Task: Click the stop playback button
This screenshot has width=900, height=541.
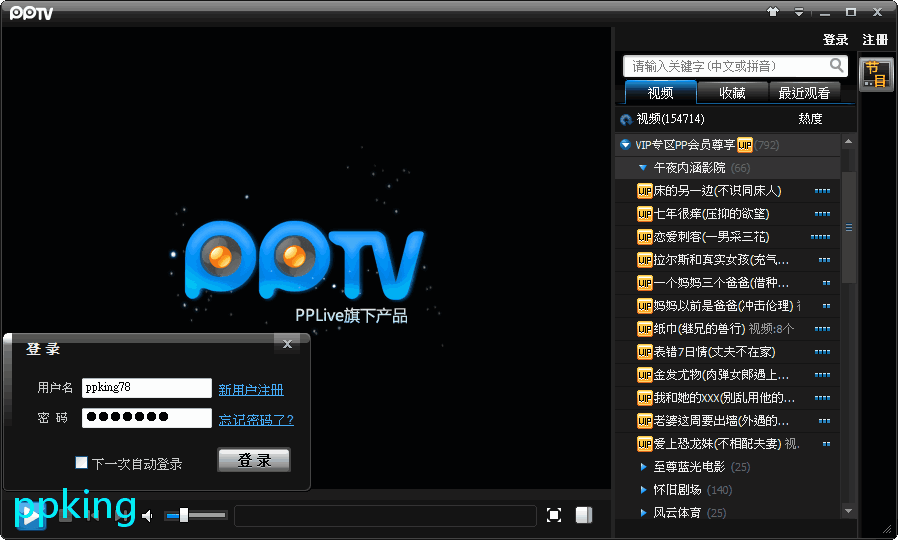Action: pyautogui.click(x=65, y=516)
